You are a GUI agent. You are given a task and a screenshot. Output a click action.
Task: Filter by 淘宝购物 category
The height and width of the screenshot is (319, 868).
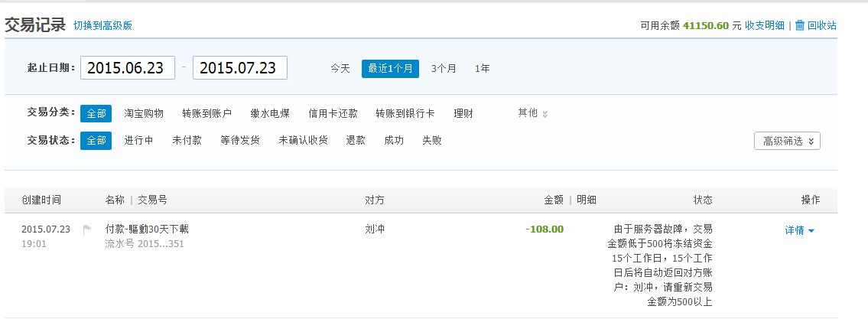click(x=144, y=113)
